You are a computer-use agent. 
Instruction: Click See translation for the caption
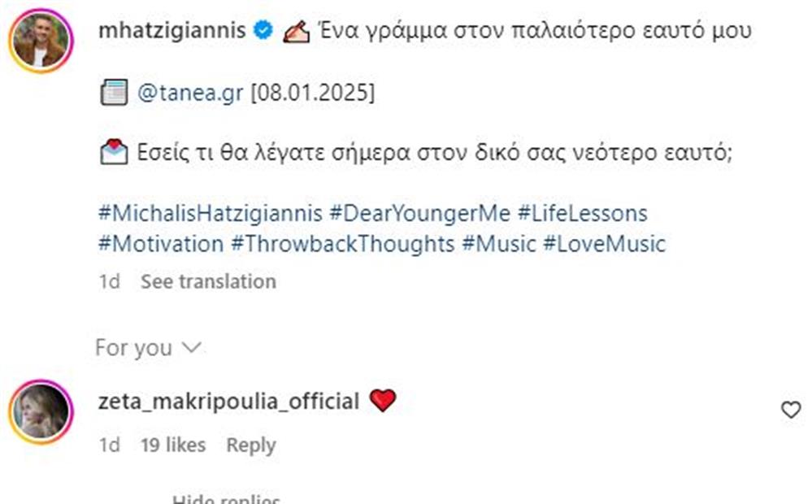coord(208,281)
